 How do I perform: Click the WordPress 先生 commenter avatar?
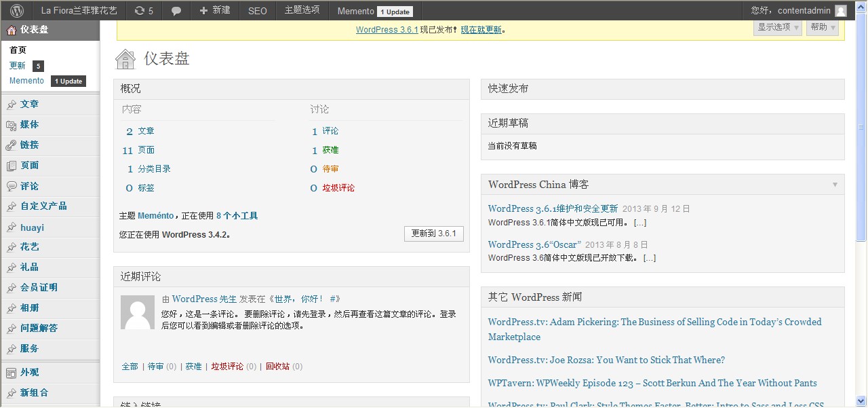138,312
